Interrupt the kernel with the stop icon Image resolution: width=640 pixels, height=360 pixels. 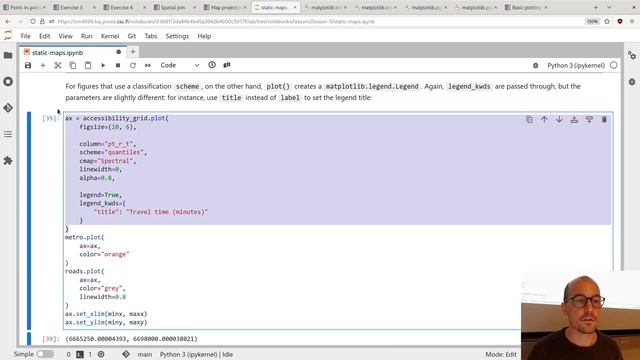pyautogui.click(x=118, y=65)
